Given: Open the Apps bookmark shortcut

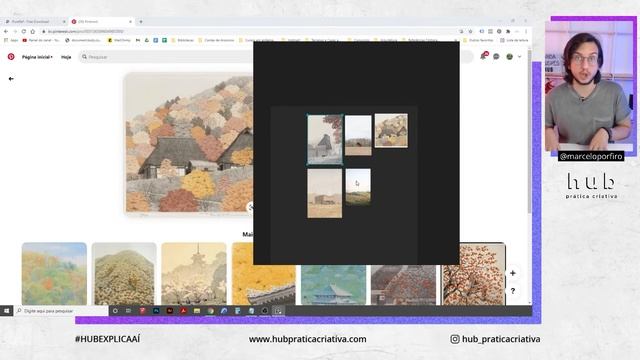Looking at the screenshot, I should 11,40.
